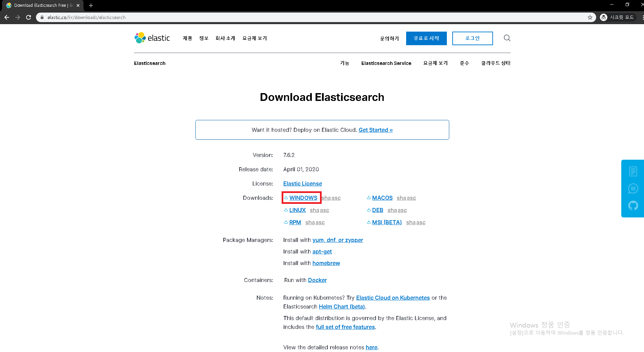This screenshot has height=352, width=644.
Task: Download the WINDOWS package
Action: tap(303, 198)
